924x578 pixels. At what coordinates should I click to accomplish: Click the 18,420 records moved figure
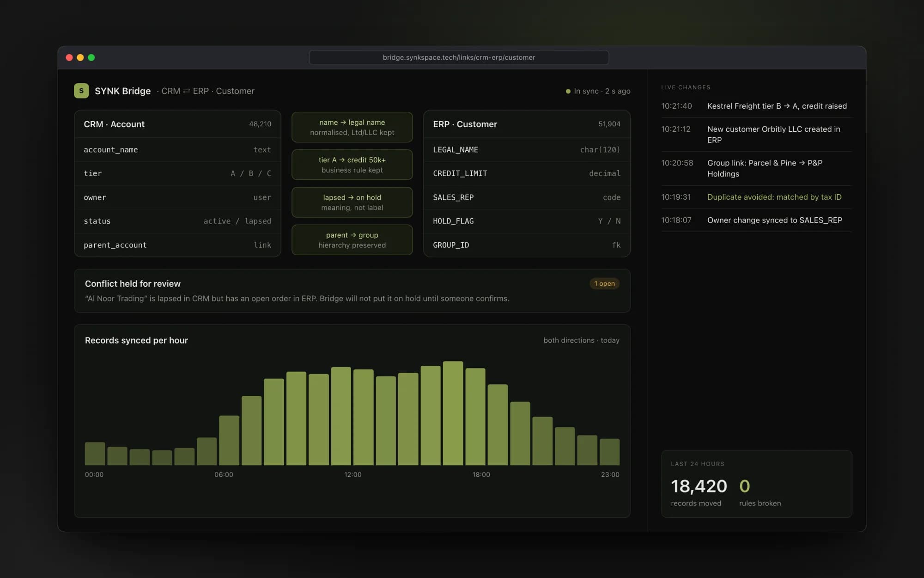coord(699,486)
